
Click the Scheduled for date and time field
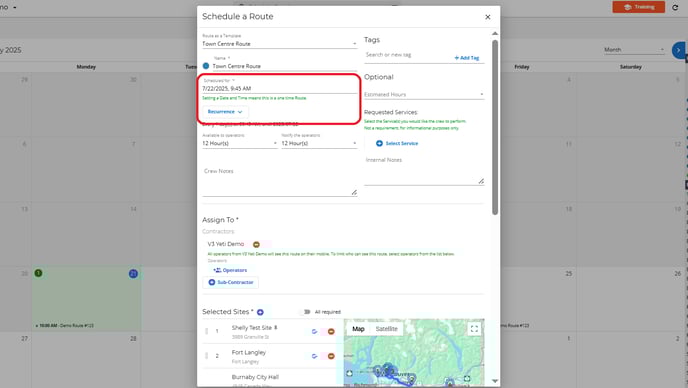tap(279, 89)
